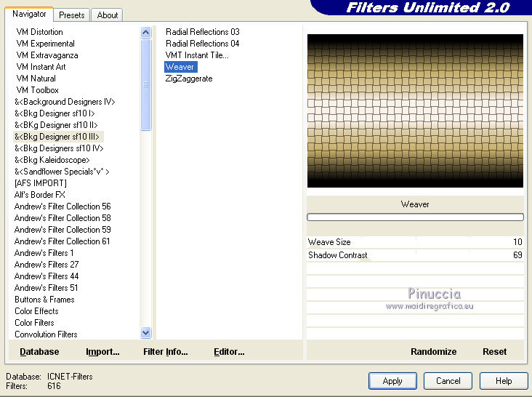
Task: Select Convolution Filters category
Action: click(46, 334)
